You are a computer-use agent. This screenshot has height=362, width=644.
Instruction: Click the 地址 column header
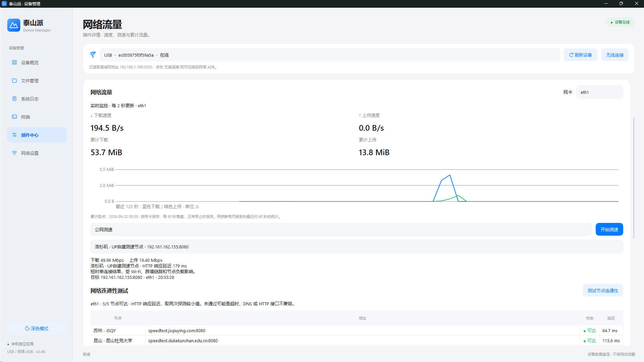tap(363, 318)
